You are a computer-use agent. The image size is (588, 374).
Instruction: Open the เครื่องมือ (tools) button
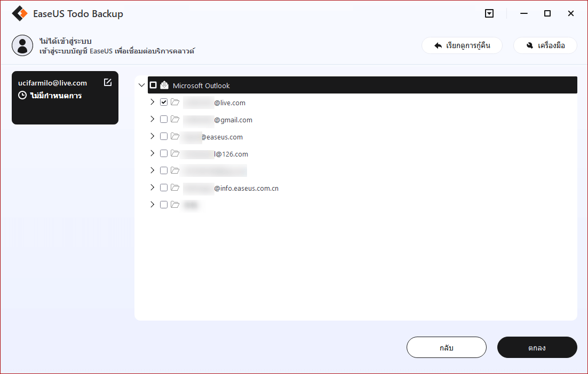[545, 45]
